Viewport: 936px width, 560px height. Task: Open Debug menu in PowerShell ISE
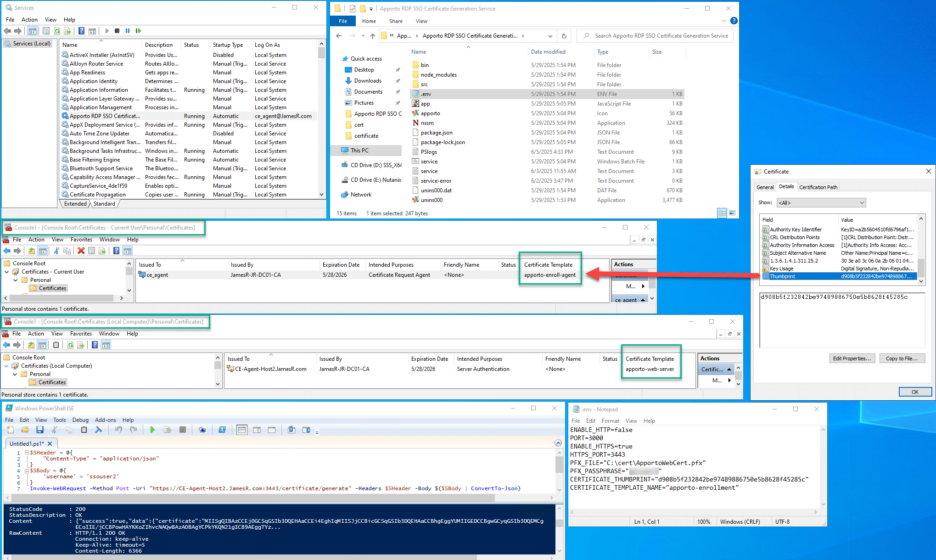[80, 420]
